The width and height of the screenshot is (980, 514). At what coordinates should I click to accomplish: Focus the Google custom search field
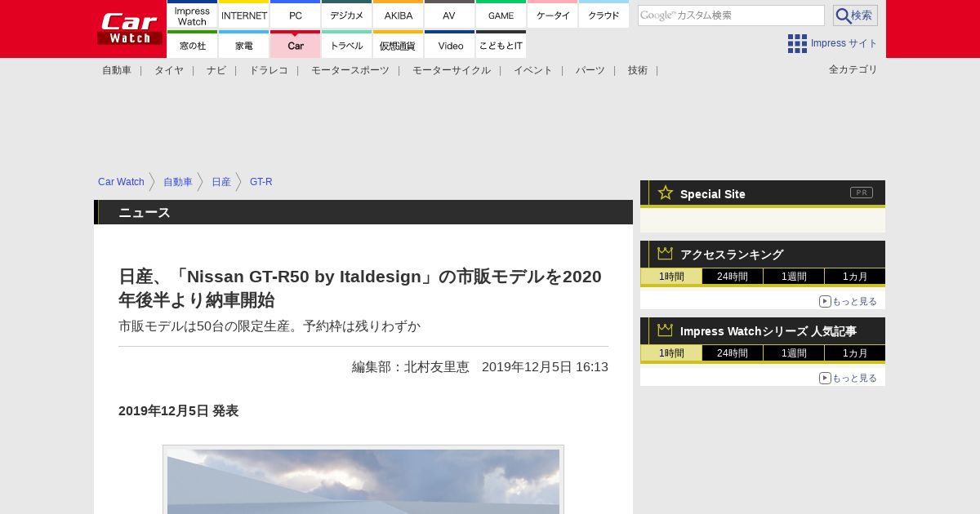(x=731, y=16)
